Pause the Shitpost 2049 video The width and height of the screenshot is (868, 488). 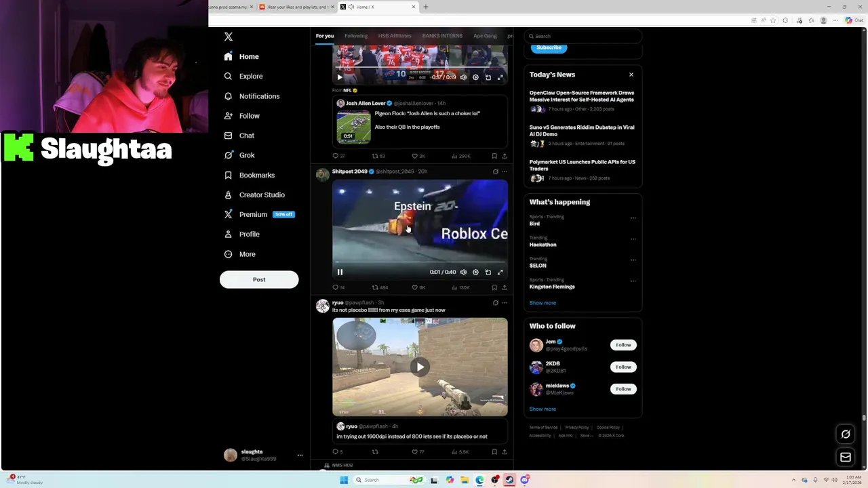pyautogui.click(x=340, y=272)
